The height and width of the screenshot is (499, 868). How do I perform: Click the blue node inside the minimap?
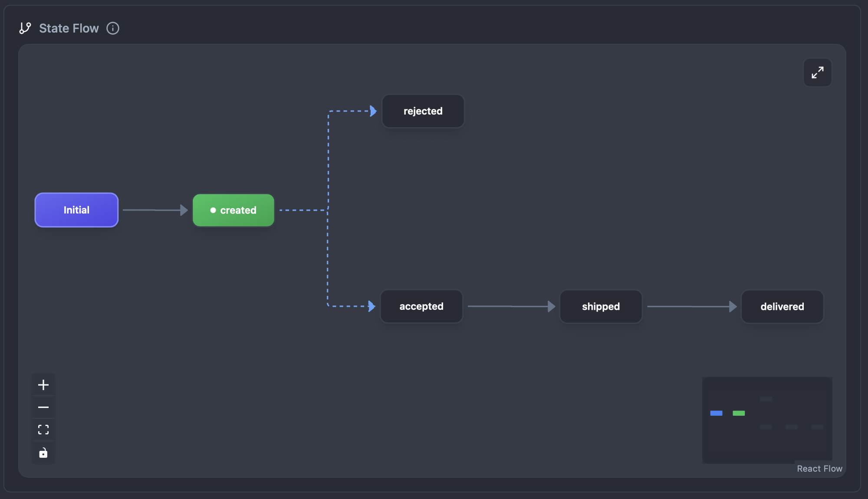coord(717,413)
